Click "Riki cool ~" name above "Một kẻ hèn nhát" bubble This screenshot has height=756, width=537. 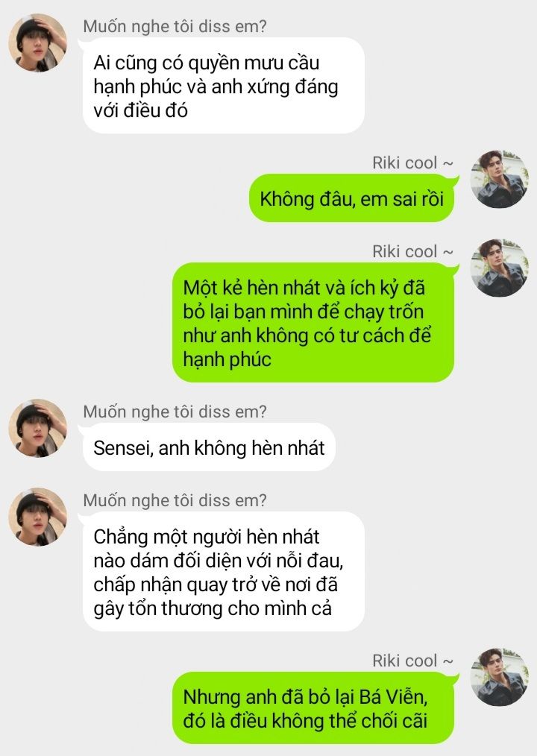pos(412,252)
